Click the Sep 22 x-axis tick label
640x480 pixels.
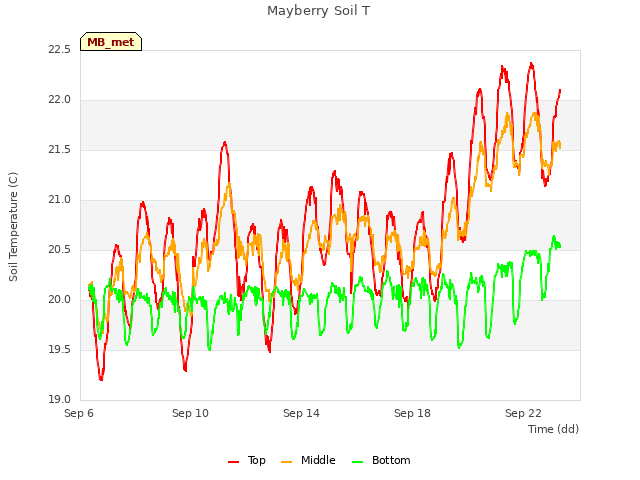point(523,413)
